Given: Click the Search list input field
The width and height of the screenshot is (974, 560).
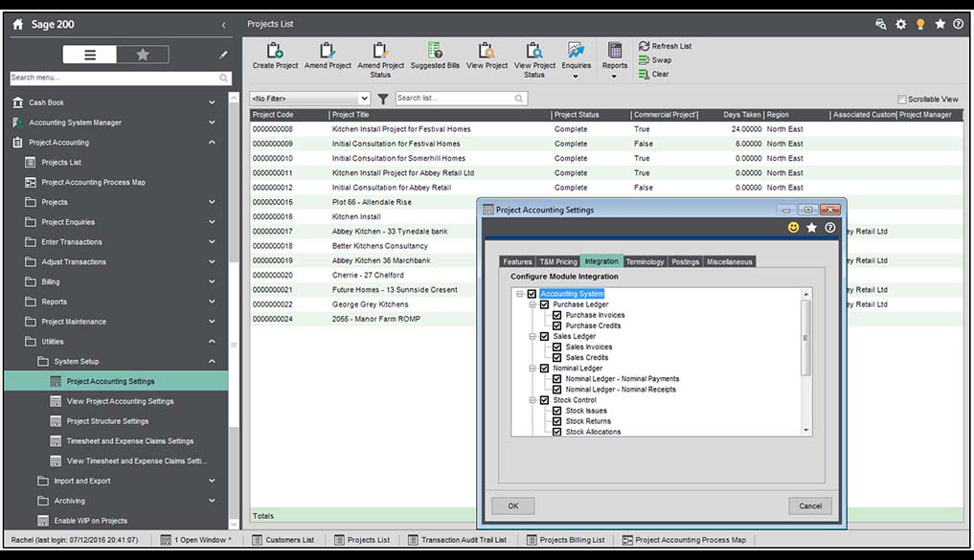Looking at the screenshot, I should coord(461,98).
